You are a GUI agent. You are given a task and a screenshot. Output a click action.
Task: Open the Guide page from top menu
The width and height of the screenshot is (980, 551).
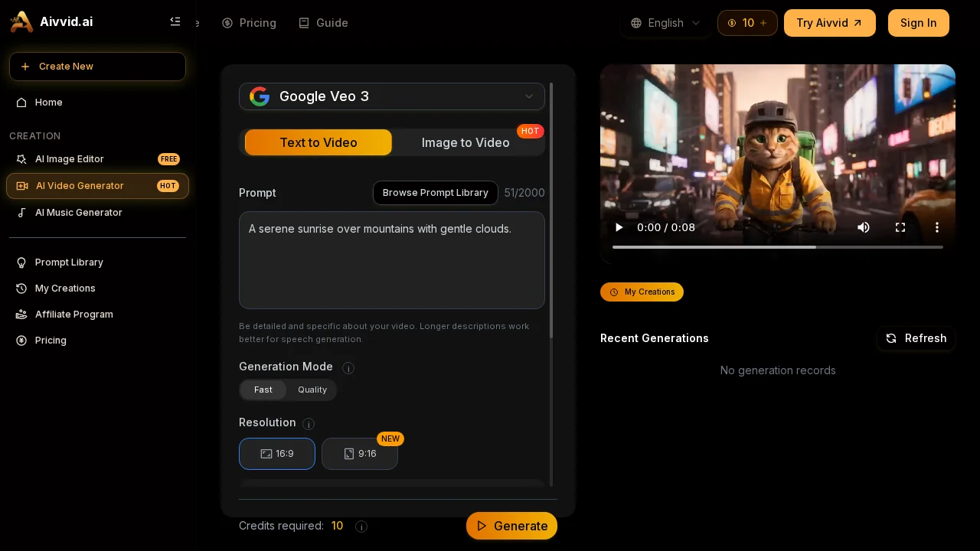click(x=324, y=23)
